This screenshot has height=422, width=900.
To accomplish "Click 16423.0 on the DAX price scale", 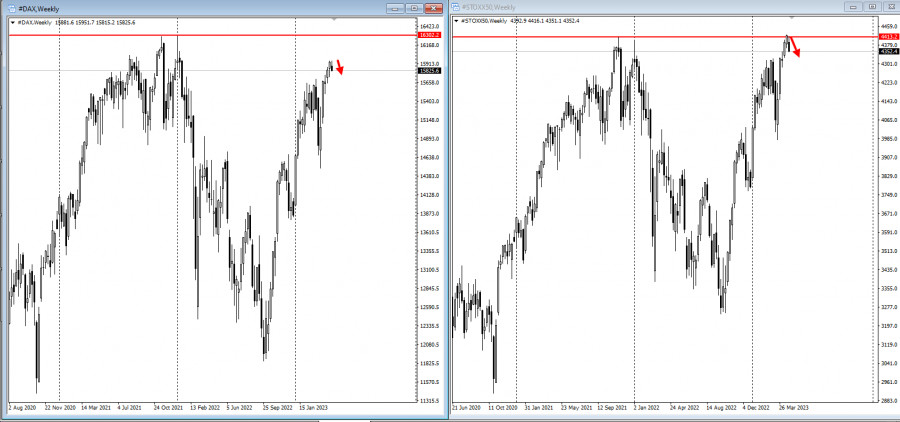I will [x=429, y=26].
